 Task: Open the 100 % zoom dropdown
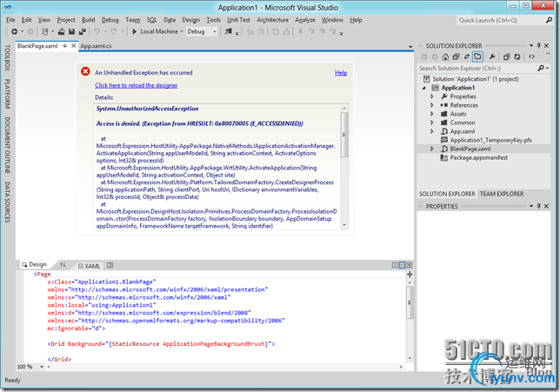[42, 367]
